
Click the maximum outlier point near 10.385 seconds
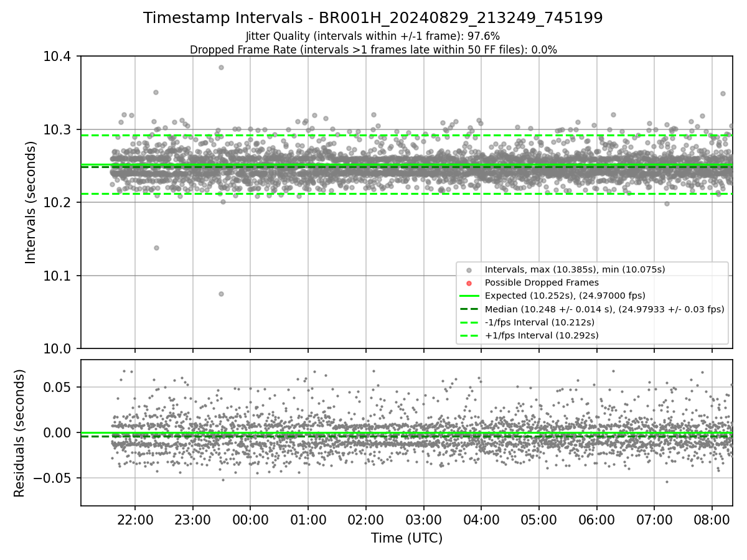point(221,67)
